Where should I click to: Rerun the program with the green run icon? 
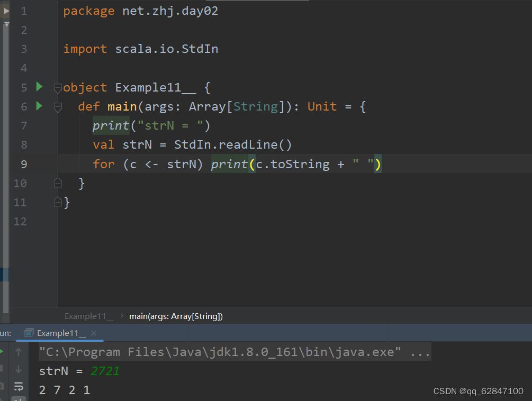pos(2,351)
